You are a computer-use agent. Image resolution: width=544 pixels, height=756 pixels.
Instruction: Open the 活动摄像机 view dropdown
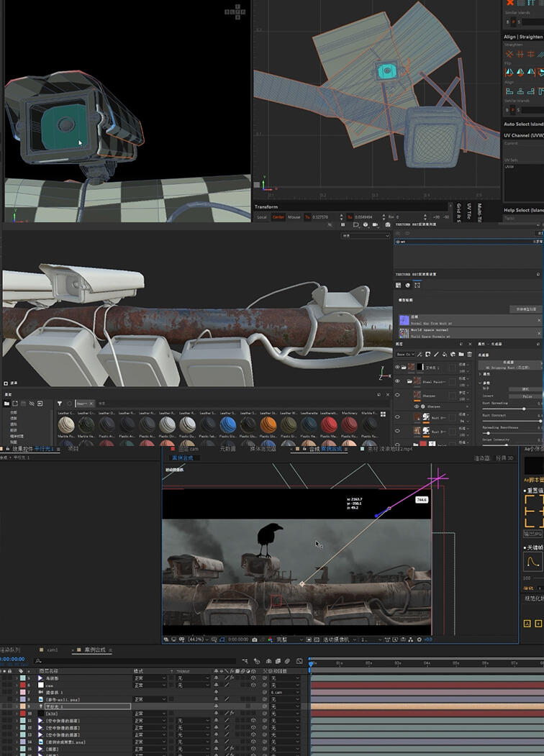(340, 639)
